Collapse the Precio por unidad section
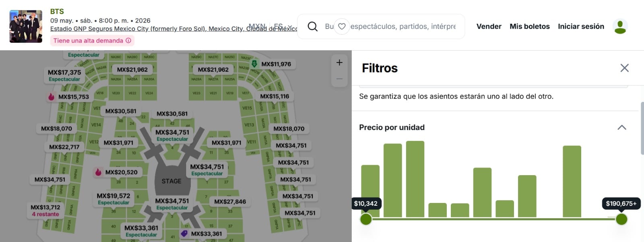Image resolution: width=644 pixels, height=242 pixels. tap(621, 128)
